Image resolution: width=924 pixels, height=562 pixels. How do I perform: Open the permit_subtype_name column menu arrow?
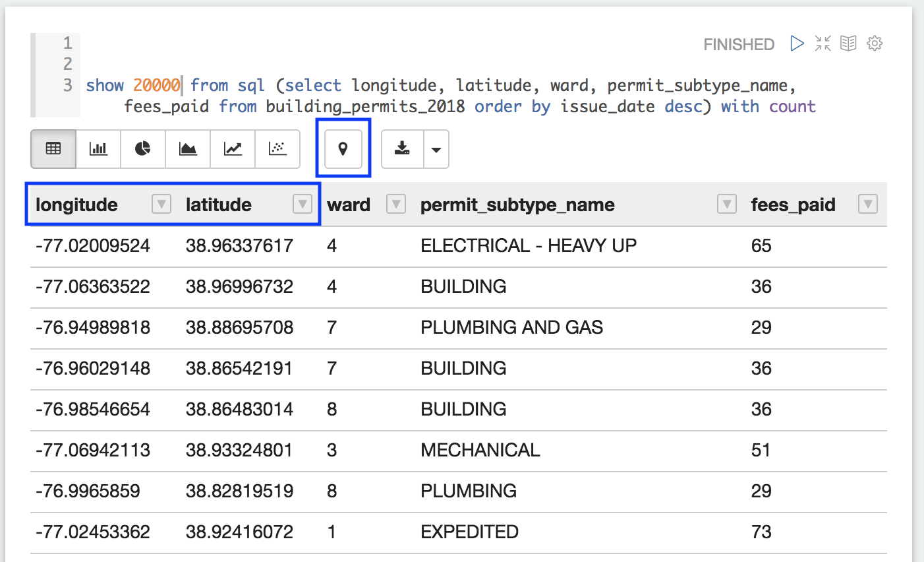pyautogui.click(x=727, y=204)
